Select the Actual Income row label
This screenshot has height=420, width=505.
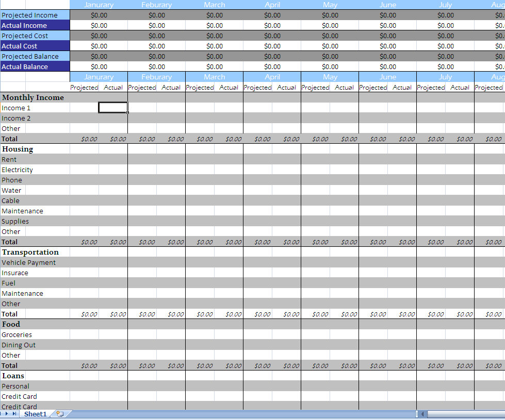click(35, 25)
